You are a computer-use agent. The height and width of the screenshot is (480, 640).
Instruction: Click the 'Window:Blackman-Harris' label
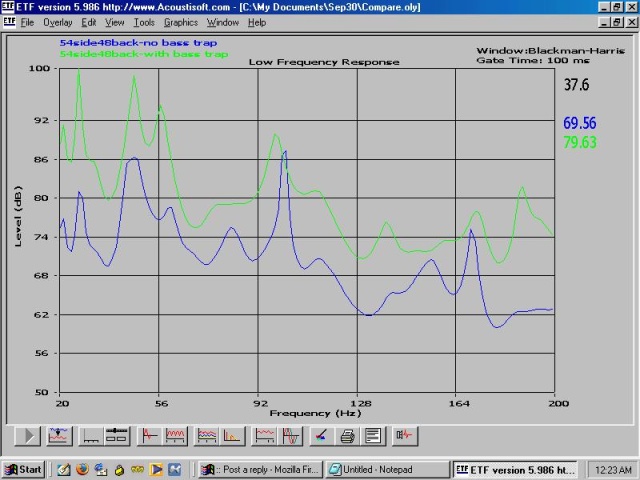551,51
